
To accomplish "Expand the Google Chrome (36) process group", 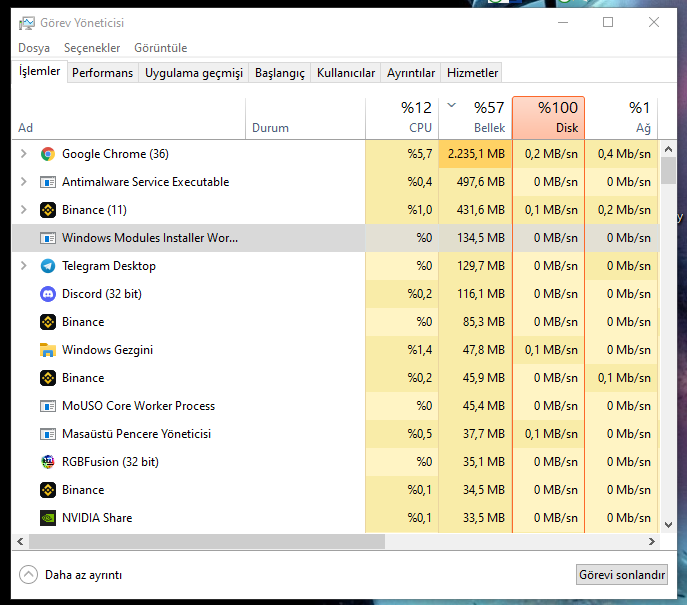I will pos(24,154).
